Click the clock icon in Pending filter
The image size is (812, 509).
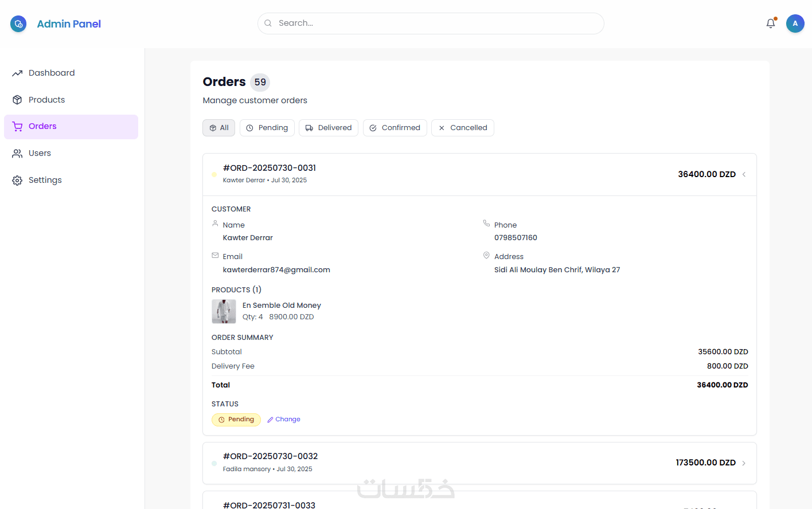point(249,128)
